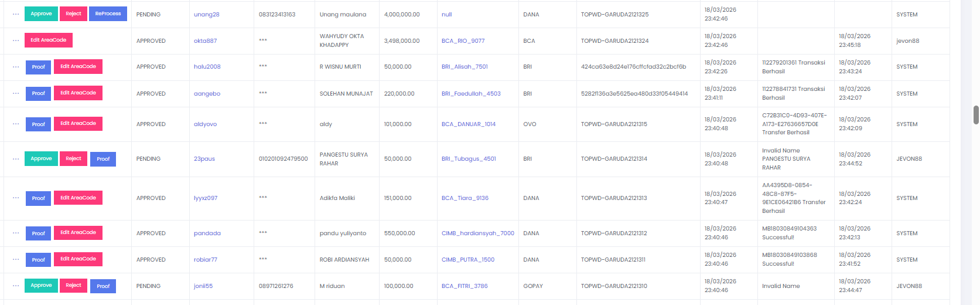Approve the jonii55 pending transaction
This screenshot has width=980, height=305.
[x=41, y=285]
